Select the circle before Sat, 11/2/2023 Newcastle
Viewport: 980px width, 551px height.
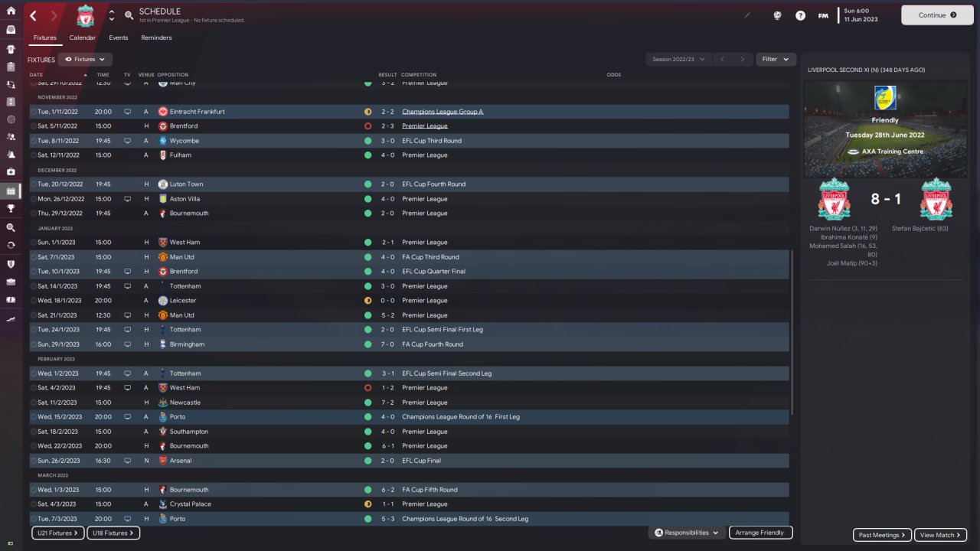click(x=33, y=403)
